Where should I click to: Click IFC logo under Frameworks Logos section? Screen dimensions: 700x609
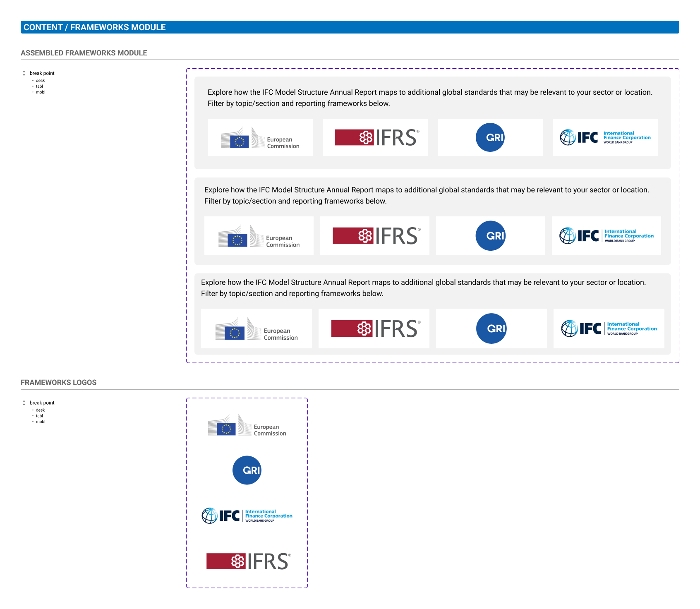[247, 516]
